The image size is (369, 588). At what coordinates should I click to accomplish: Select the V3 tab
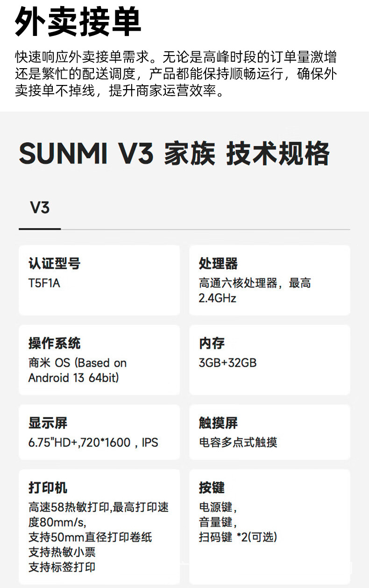[x=40, y=208]
